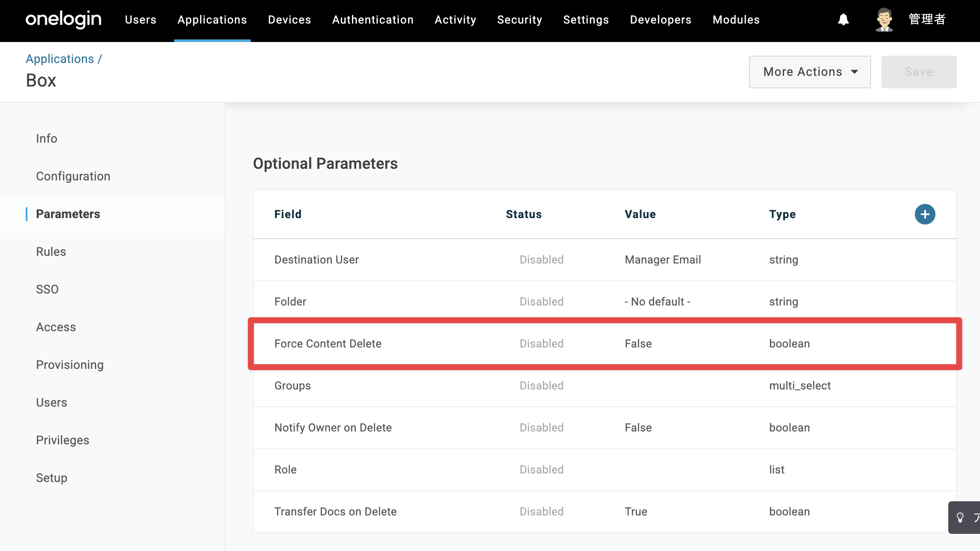Switch to the Rules tab
The width and height of the screenshot is (980, 551).
tap(51, 252)
